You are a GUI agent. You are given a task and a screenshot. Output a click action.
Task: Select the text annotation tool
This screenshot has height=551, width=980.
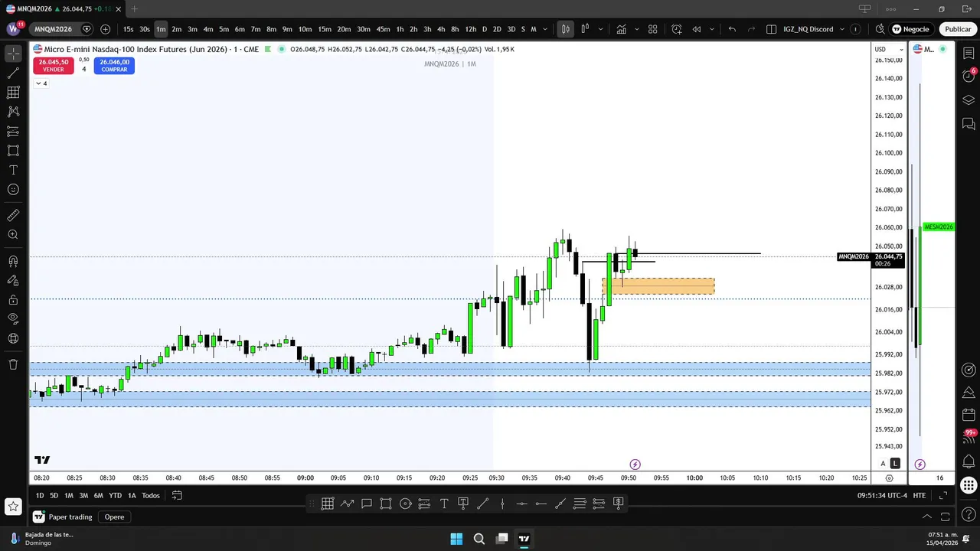13,170
